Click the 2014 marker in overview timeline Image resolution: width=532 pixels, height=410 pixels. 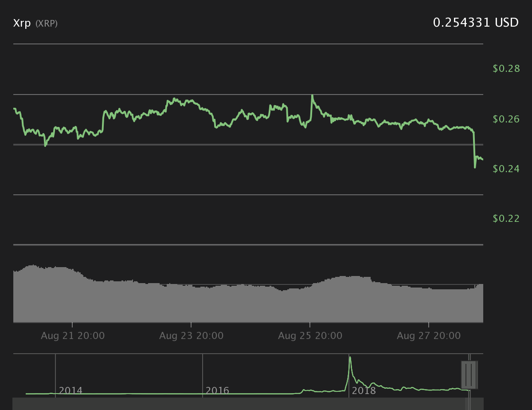pyautogui.click(x=70, y=390)
